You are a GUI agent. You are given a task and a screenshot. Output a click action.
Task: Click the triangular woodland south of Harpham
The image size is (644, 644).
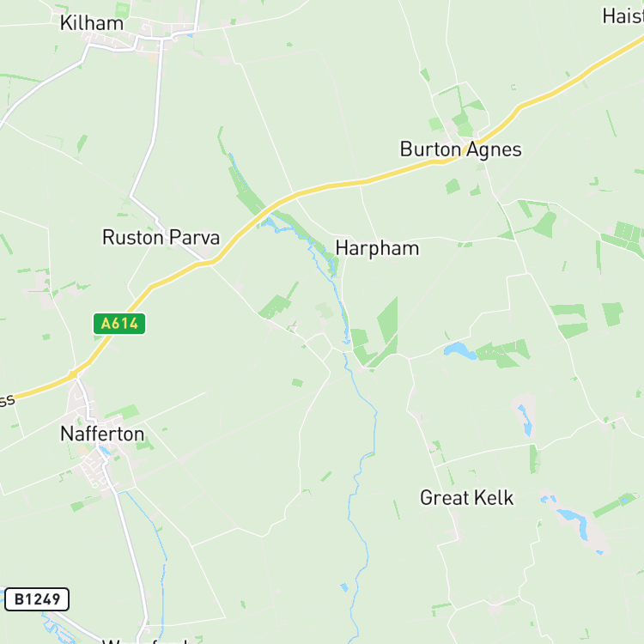click(388, 321)
